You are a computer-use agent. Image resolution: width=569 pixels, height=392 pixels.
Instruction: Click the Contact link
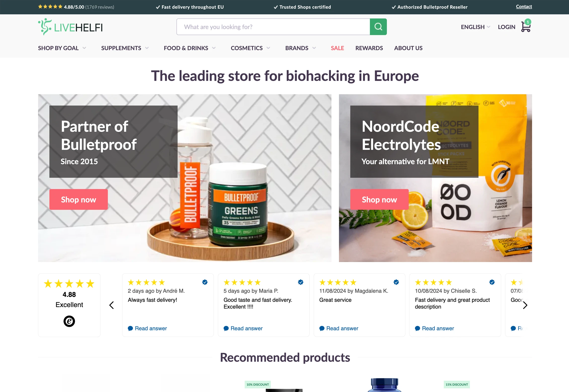(524, 7)
